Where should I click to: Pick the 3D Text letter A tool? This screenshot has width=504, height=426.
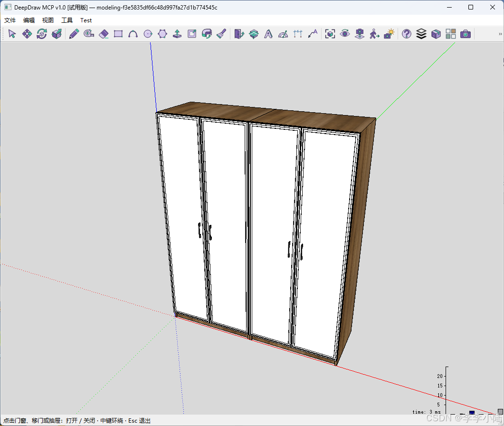268,34
